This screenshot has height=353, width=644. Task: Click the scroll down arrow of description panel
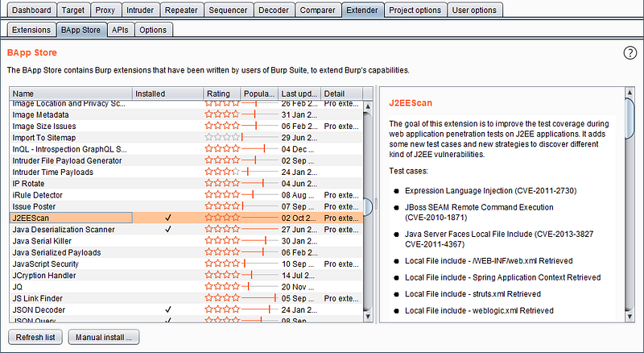coord(630,317)
